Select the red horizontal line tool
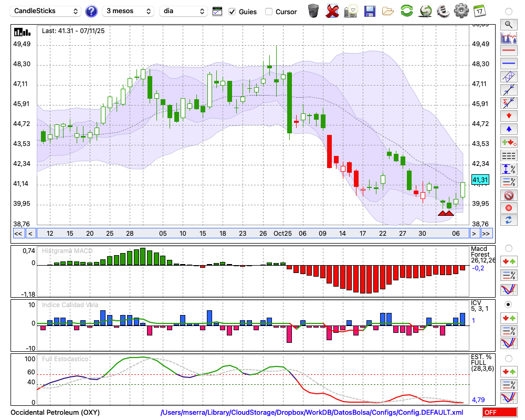525x420 pixels. tap(508, 51)
